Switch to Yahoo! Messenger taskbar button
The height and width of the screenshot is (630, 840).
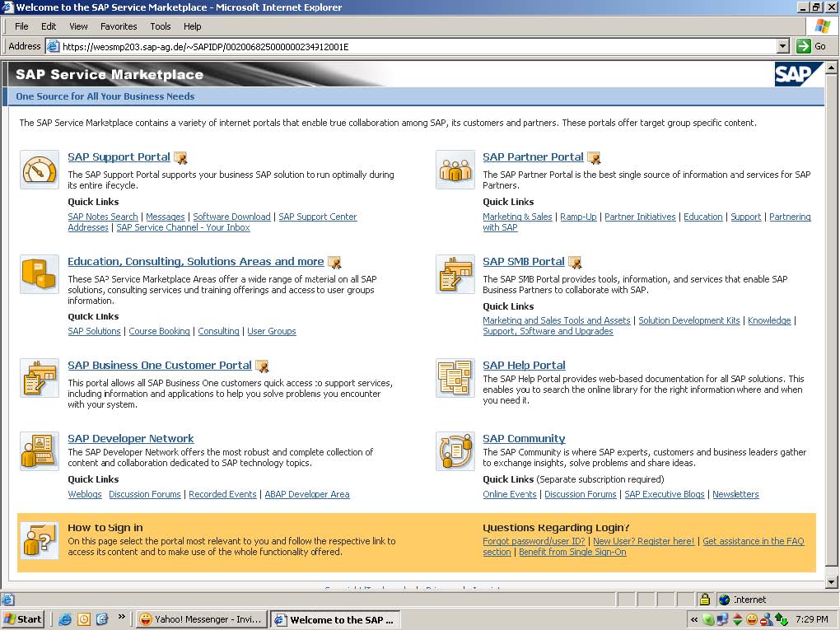coord(200,619)
